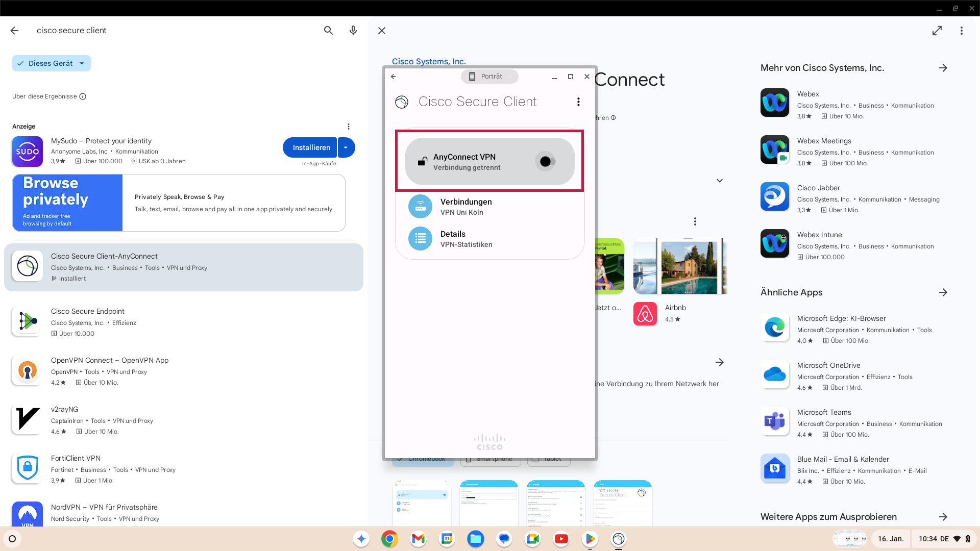Open ChromeOS launcher button

12,539
